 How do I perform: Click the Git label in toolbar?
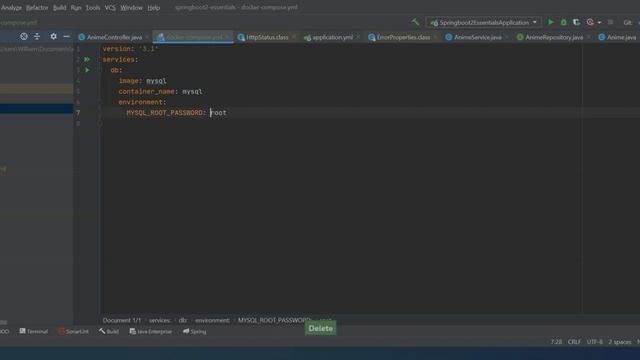(627, 22)
